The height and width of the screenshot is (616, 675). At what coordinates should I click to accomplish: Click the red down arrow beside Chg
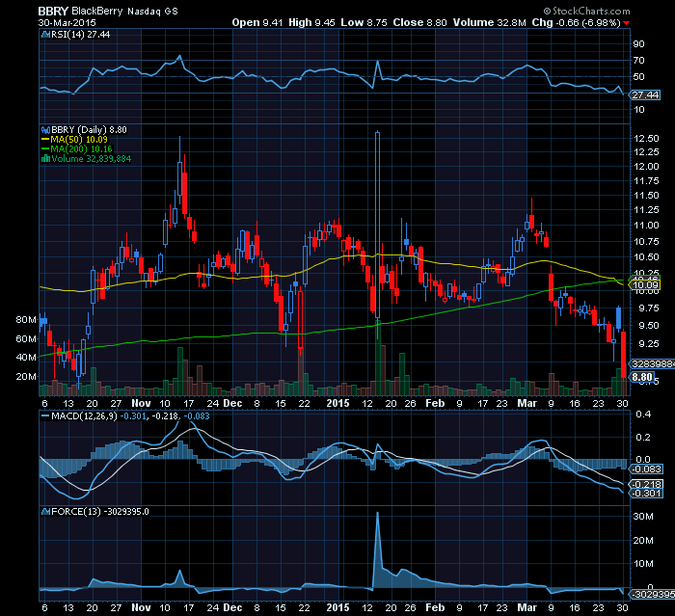coord(627,22)
